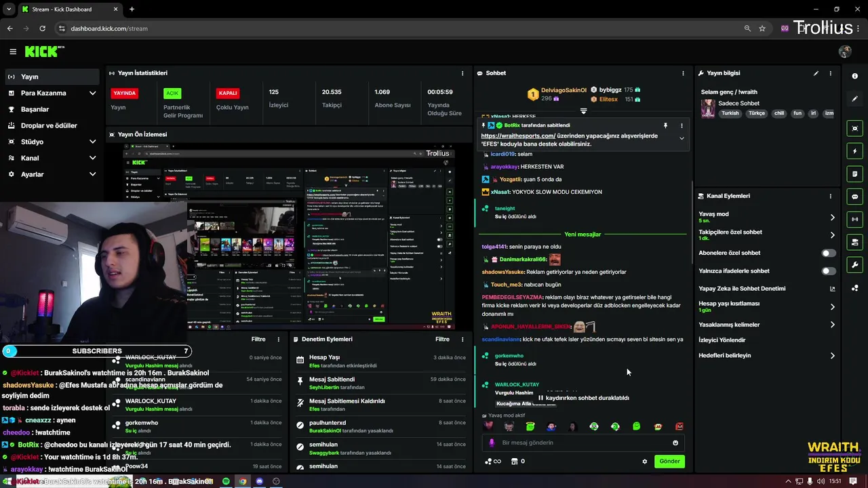The image size is (868, 488).
Task: Toggle lightning bolt widget in right sidebar
Action: [x=854, y=151]
